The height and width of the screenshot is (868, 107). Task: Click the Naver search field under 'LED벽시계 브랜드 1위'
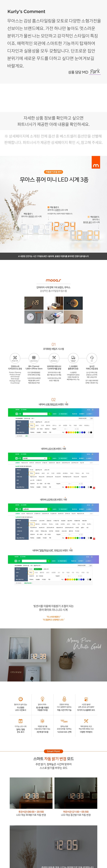35,509
